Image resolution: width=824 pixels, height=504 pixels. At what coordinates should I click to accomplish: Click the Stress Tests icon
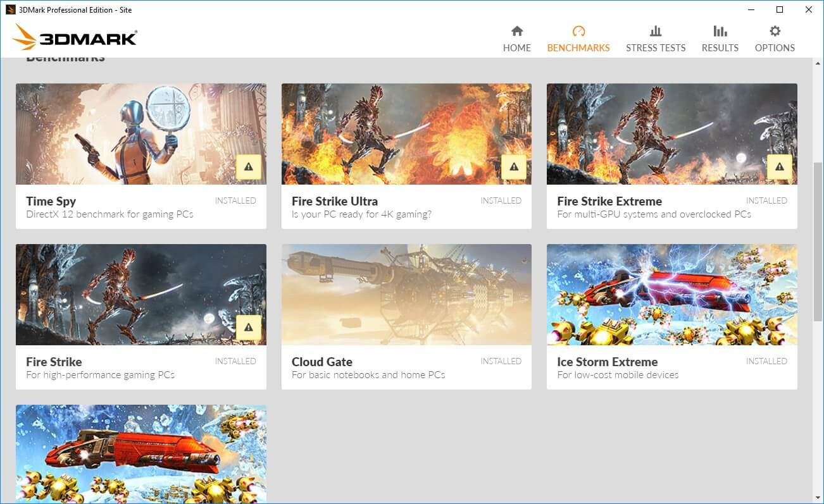(656, 31)
